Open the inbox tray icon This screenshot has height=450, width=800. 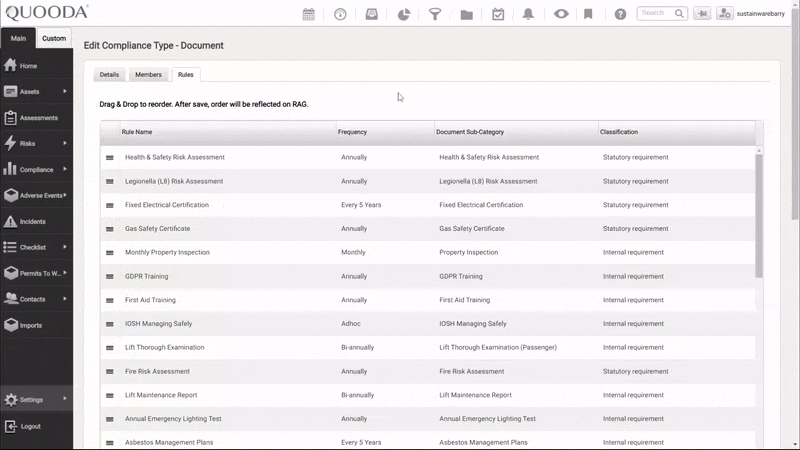point(372,14)
